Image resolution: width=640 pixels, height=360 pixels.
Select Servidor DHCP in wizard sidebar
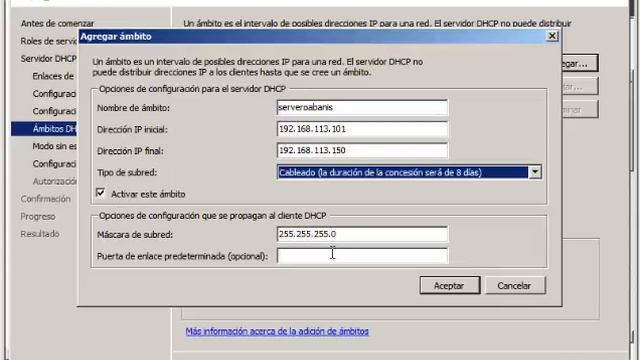(x=49, y=58)
